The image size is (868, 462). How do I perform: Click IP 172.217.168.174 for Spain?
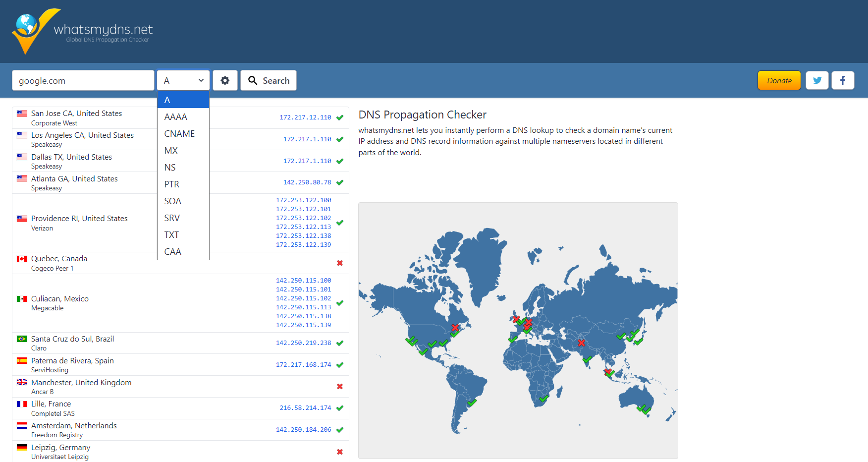304,365
